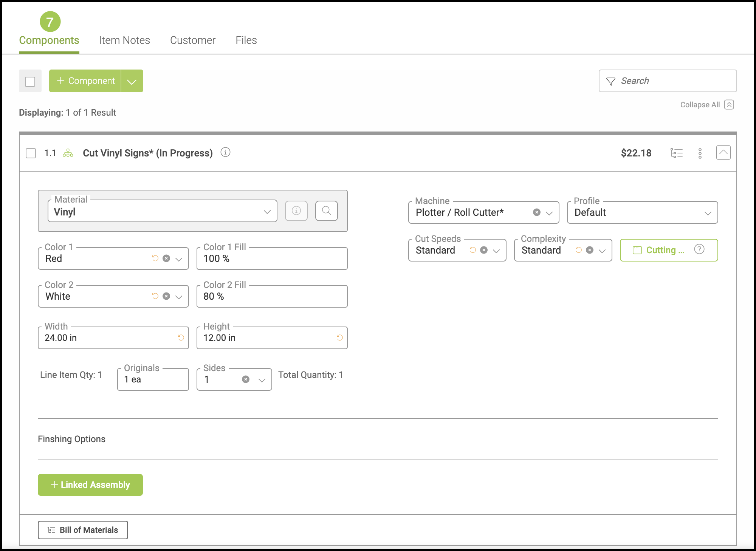Open the three-dot component options menu
This screenshot has width=756, height=551.
pyautogui.click(x=700, y=153)
